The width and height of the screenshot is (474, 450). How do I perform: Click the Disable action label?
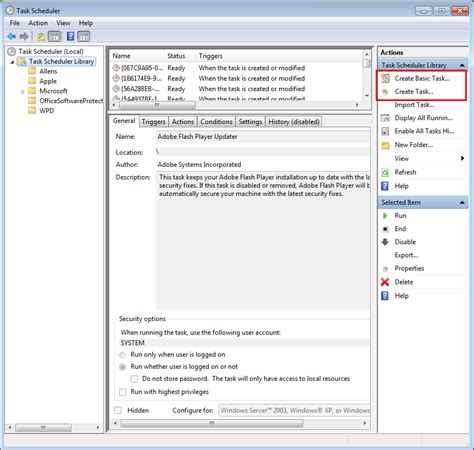coord(405,242)
